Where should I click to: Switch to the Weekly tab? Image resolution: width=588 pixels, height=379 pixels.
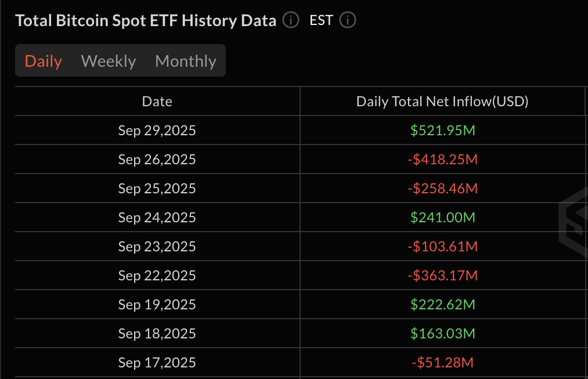[109, 60]
